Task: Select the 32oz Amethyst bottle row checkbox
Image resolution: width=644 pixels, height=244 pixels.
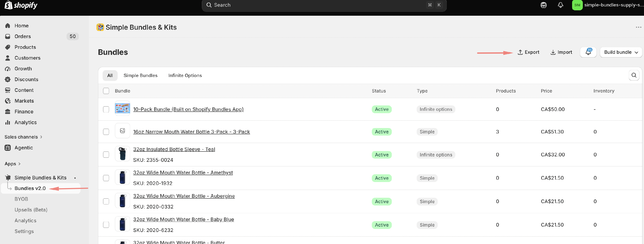Action: coord(106,178)
